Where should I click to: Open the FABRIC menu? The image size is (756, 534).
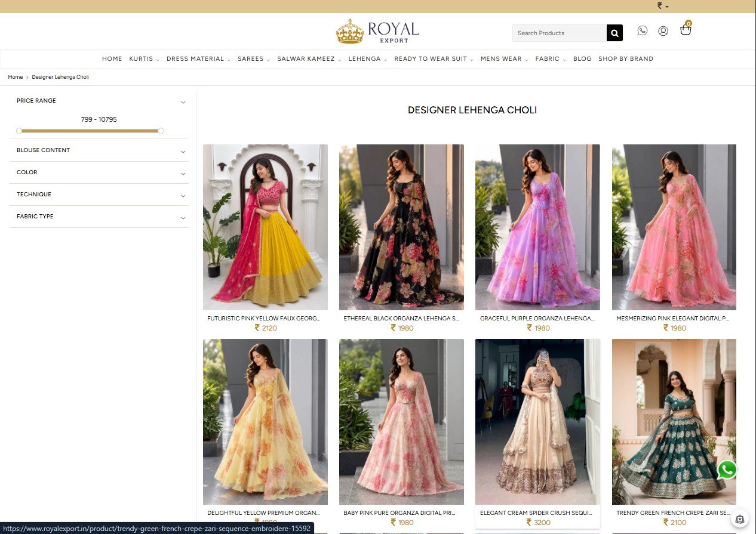[550, 59]
